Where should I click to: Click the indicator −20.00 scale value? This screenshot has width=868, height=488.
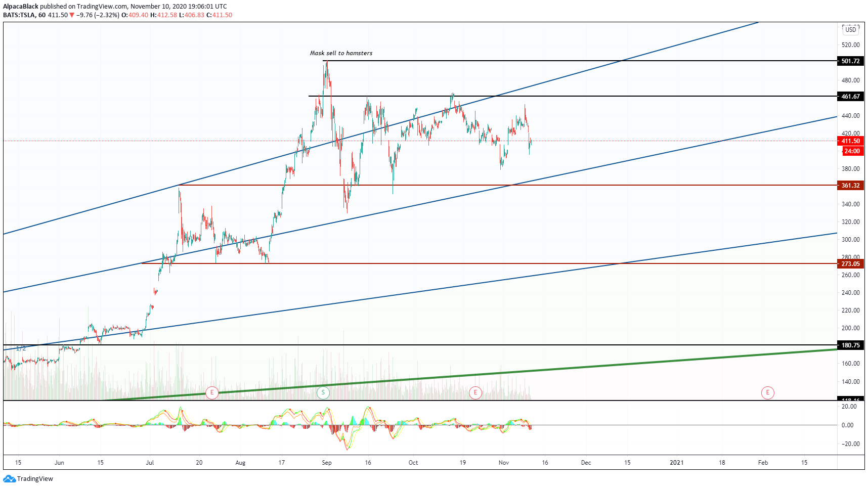(x=849, y=444)
